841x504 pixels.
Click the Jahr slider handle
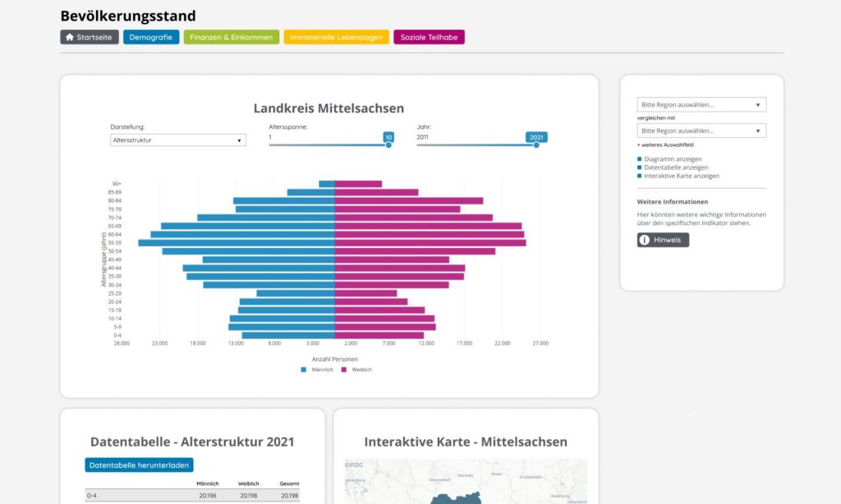point(535,144)
